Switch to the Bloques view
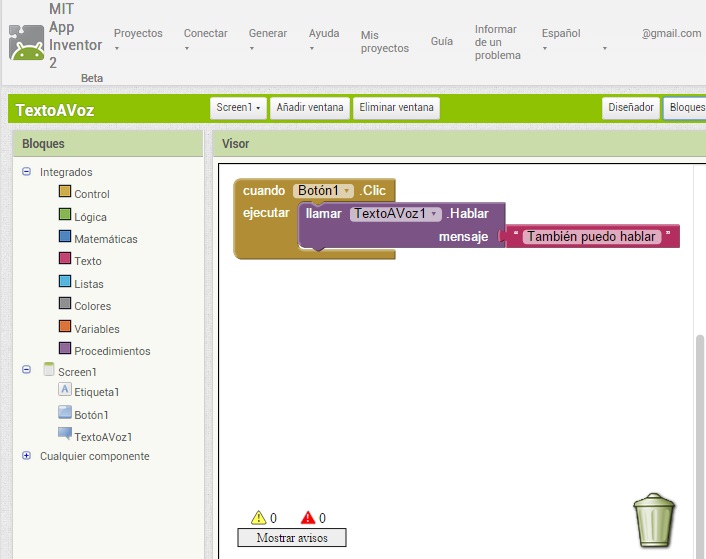 coord(685,108)
